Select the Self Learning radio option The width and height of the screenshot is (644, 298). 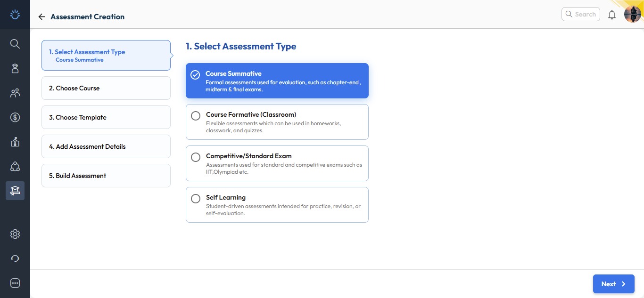196,199
